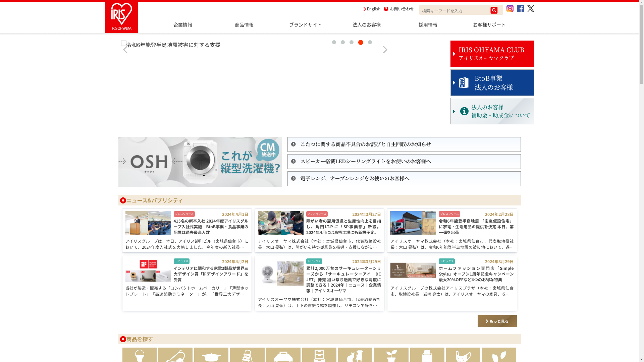Image resolution: width=644 pixels, height=362 pixels.
Task: Open the 採用情報 menu
Action: pyautogui.click(x=428, y=25)
